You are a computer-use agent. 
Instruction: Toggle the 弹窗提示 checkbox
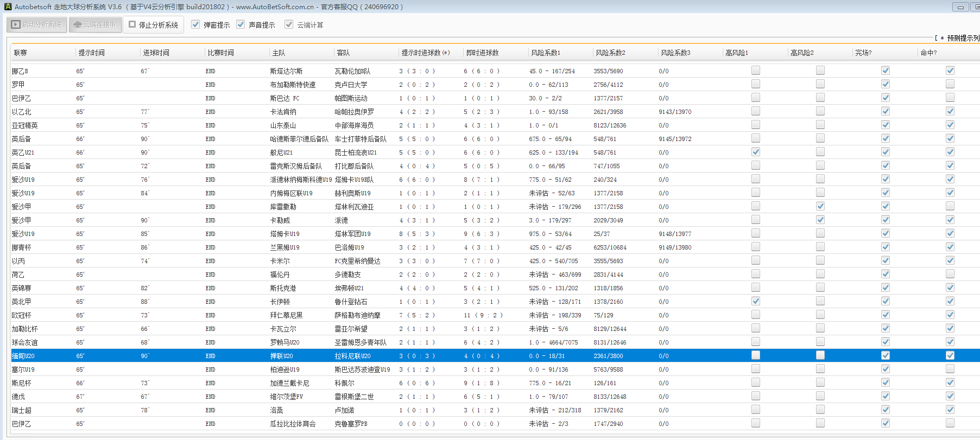[195, 24]
